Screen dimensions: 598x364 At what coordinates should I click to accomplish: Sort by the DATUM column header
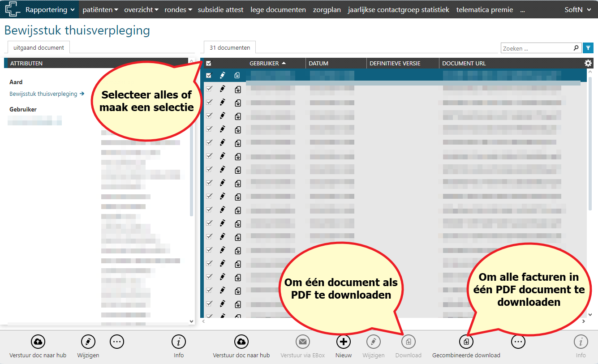pyautogui.click(x=318, y=64)
